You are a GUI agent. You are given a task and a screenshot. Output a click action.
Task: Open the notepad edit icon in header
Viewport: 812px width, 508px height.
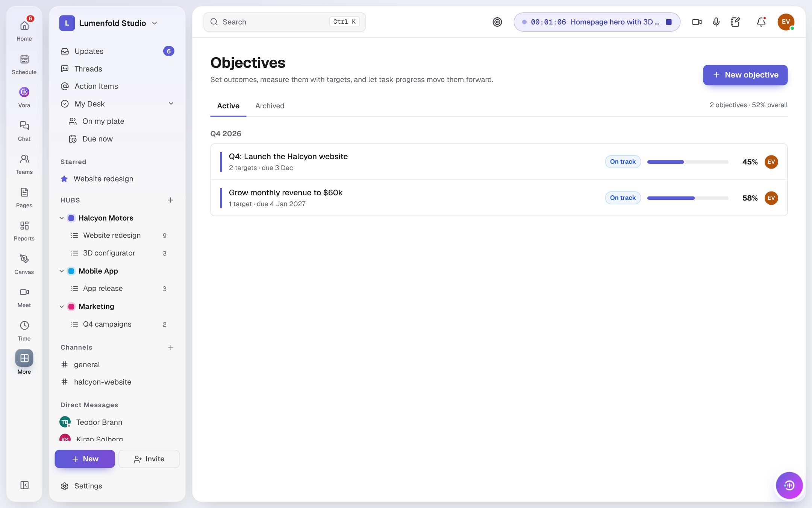[x=735, y=22]
